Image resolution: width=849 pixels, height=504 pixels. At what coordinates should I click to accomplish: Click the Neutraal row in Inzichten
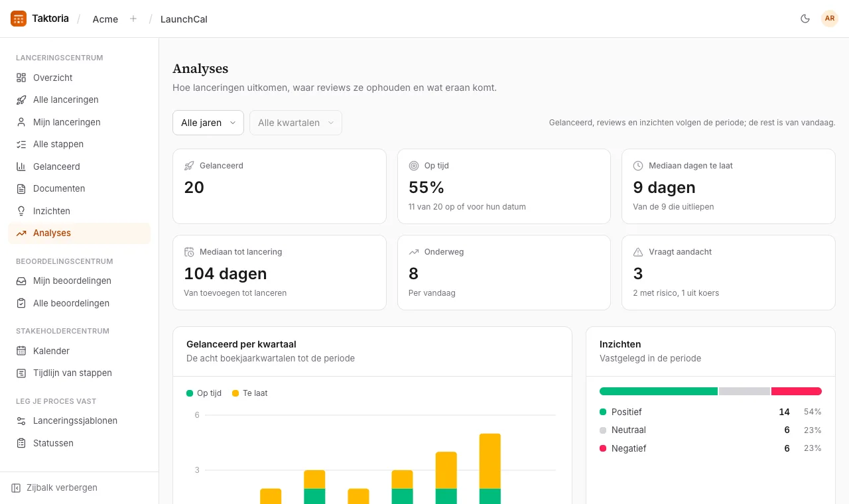coord(710,430)
